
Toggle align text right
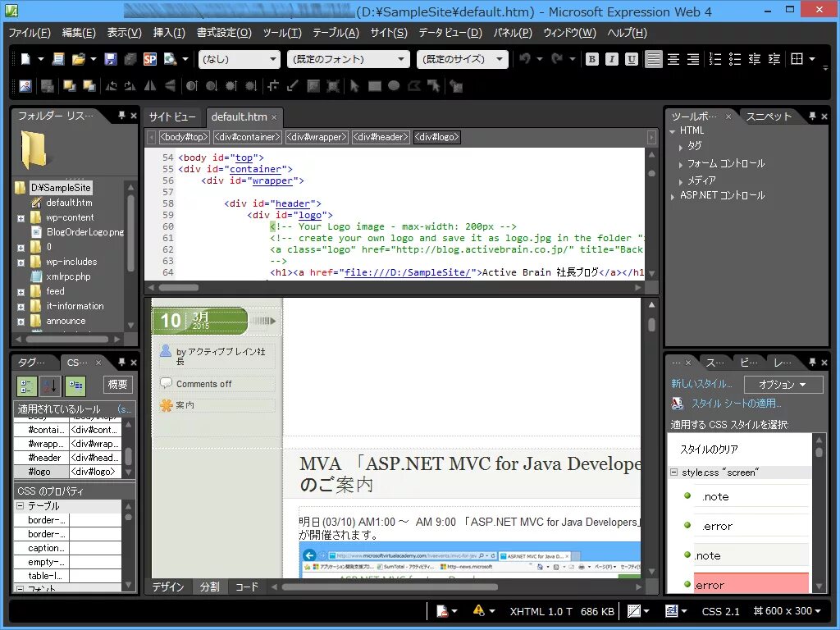point(692,59)
